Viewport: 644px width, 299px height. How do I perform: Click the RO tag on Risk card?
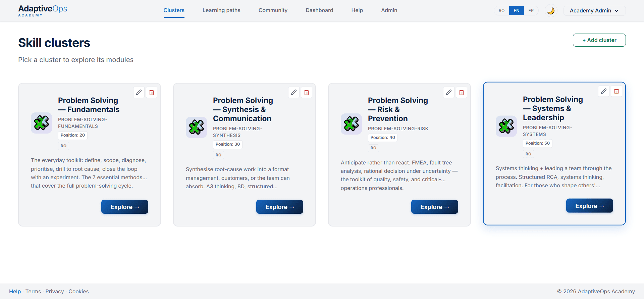[x=373, y=148]
